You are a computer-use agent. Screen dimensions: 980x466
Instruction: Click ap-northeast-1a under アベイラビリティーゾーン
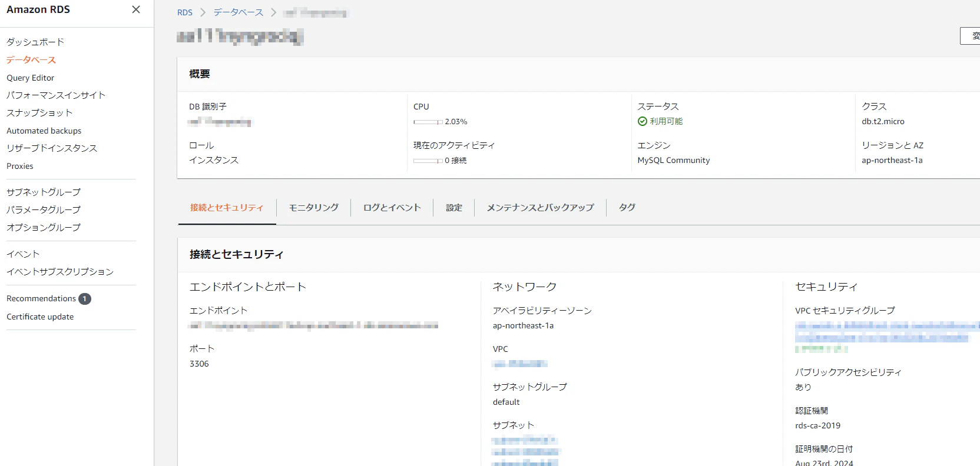[x=523, y=325]
